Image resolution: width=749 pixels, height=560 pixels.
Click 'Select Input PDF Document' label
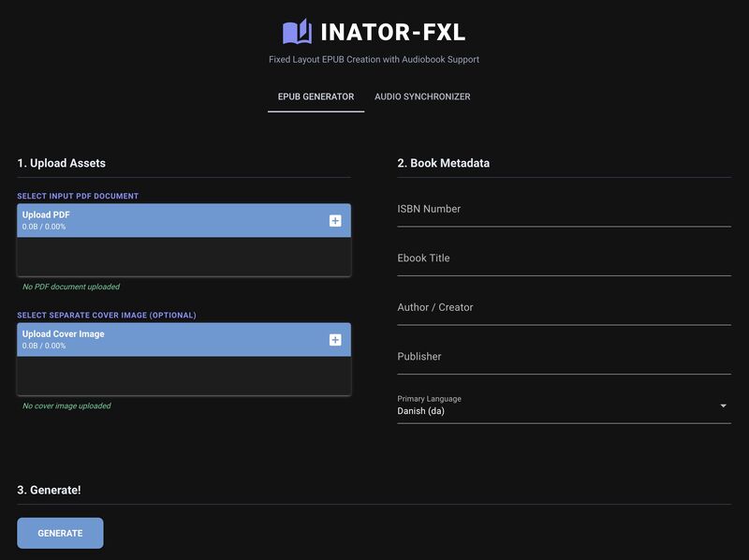click(x=78, y=196)
